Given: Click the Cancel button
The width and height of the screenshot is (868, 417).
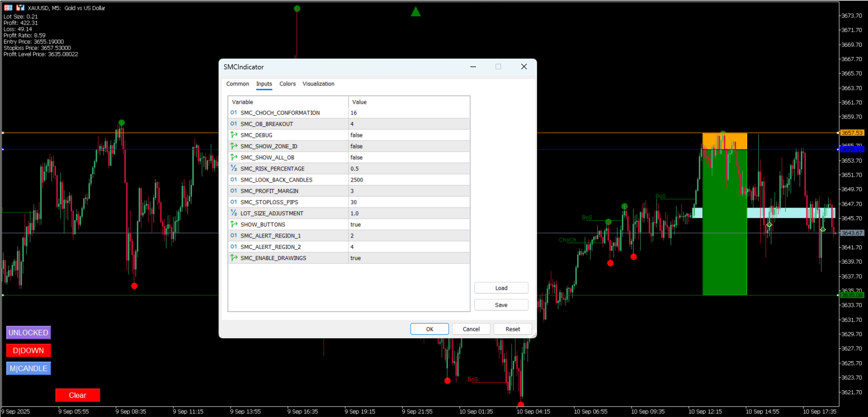Looking at the screenshot, I should click(471, 329).
